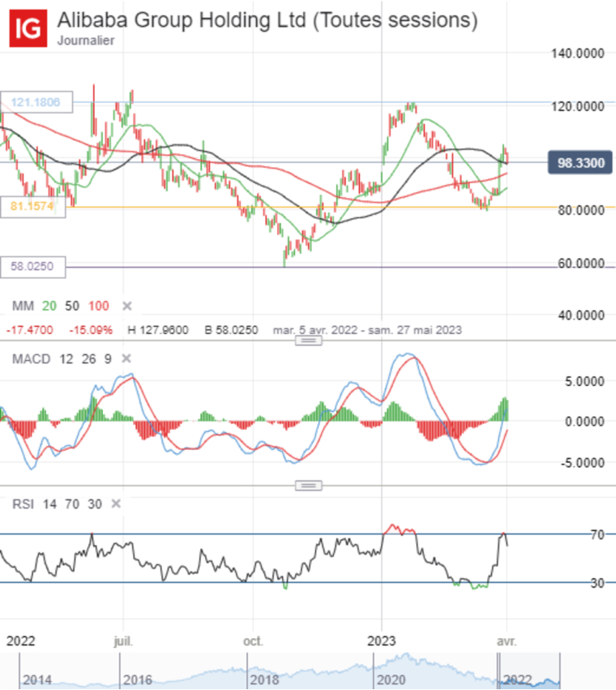The height and width of the screenshot is (690, 616).
Task: Click the H 127.9600 high value
Action: (158, 330)
